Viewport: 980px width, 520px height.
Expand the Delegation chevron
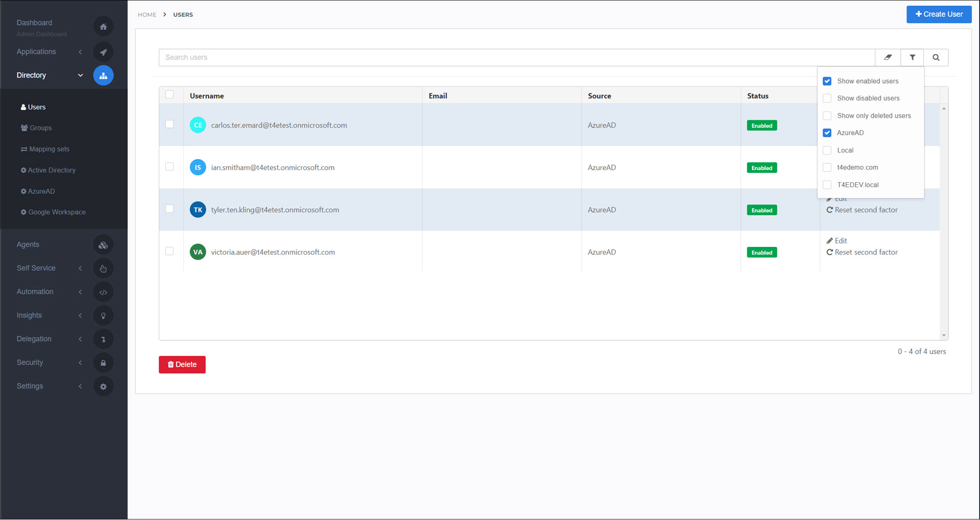coord(80,339)
